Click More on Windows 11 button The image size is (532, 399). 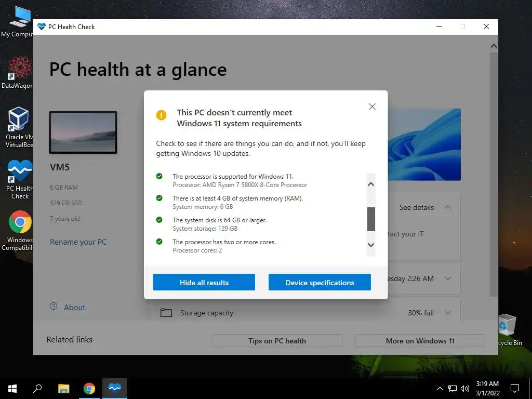click(420, 341)
